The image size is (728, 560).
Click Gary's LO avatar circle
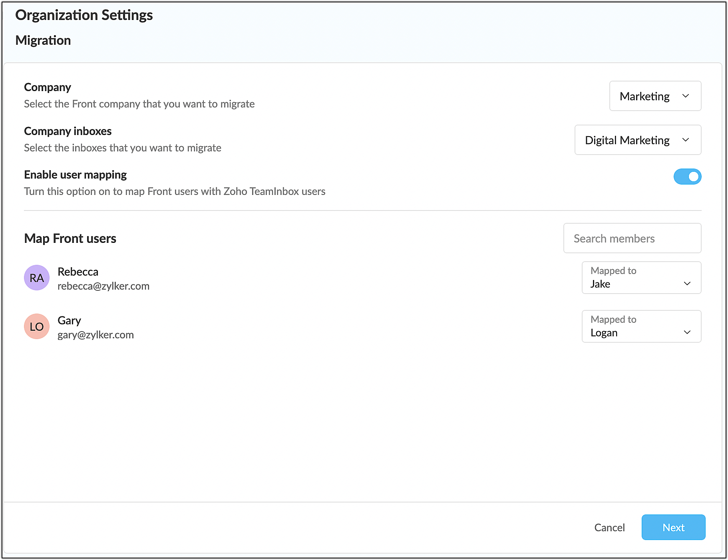(37, 326)
